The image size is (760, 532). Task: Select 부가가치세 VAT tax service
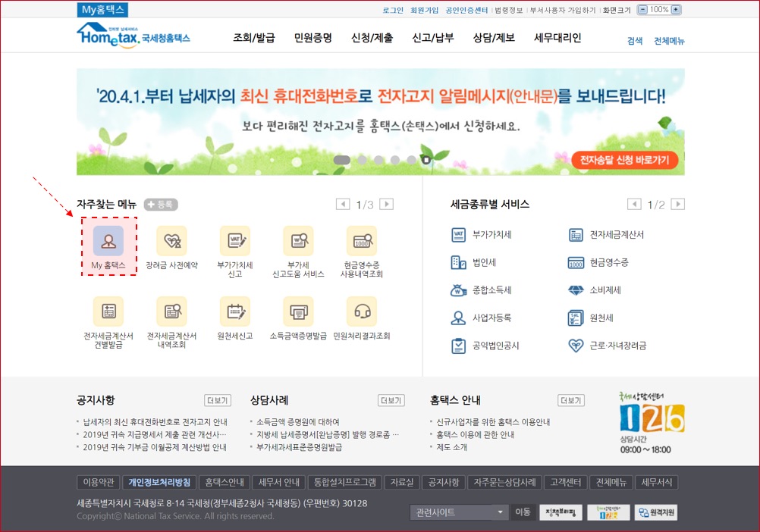click(482, 235)
